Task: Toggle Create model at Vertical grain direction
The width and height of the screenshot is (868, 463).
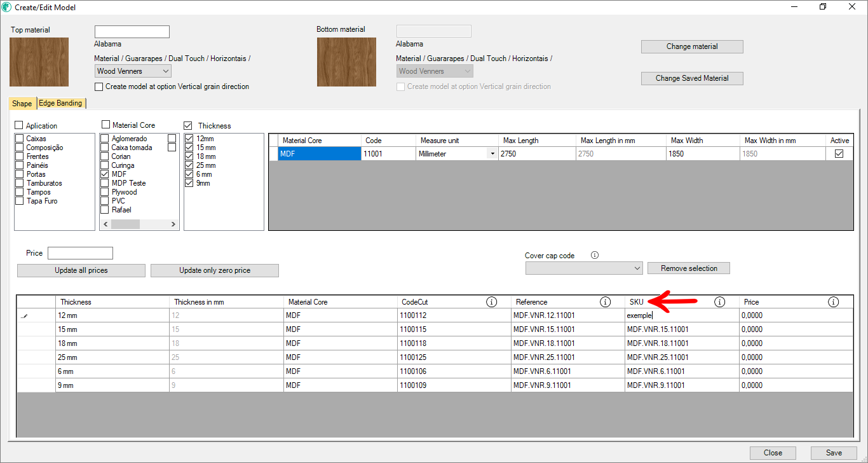Action: point(99,86)
